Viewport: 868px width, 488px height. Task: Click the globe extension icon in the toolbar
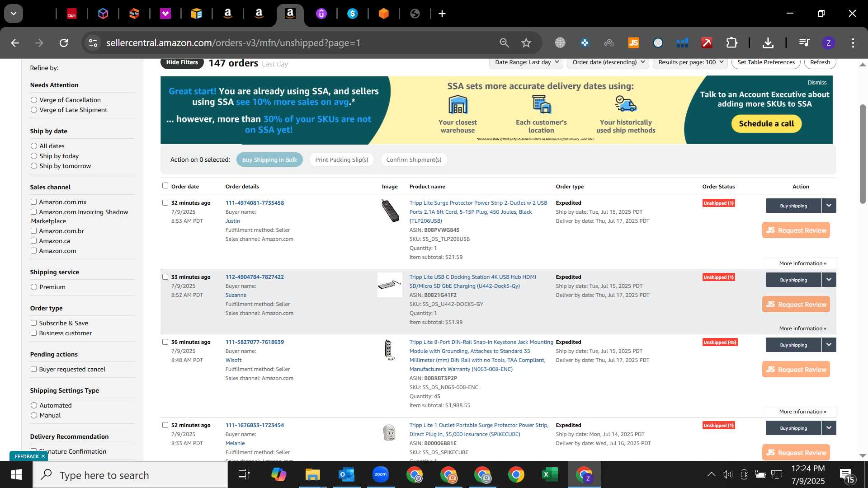pos(560,43)
